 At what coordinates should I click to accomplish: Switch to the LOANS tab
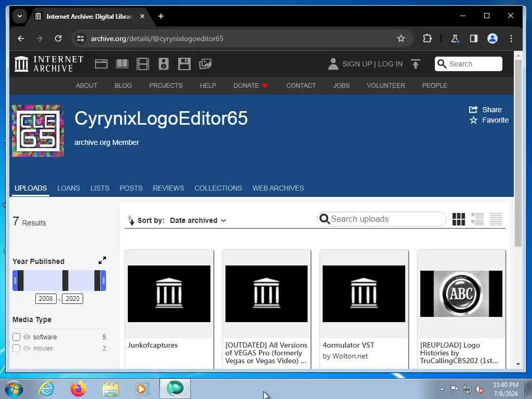tap(69, 188)
